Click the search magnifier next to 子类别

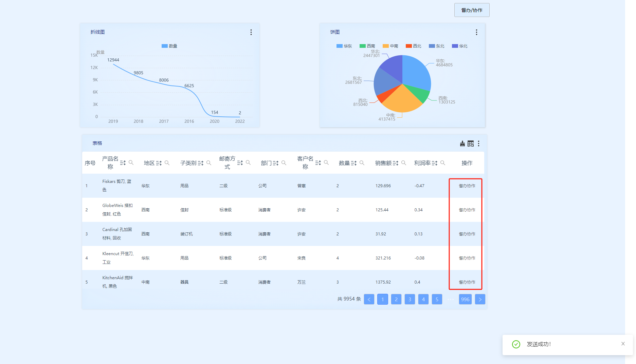[x=209, y=163]
